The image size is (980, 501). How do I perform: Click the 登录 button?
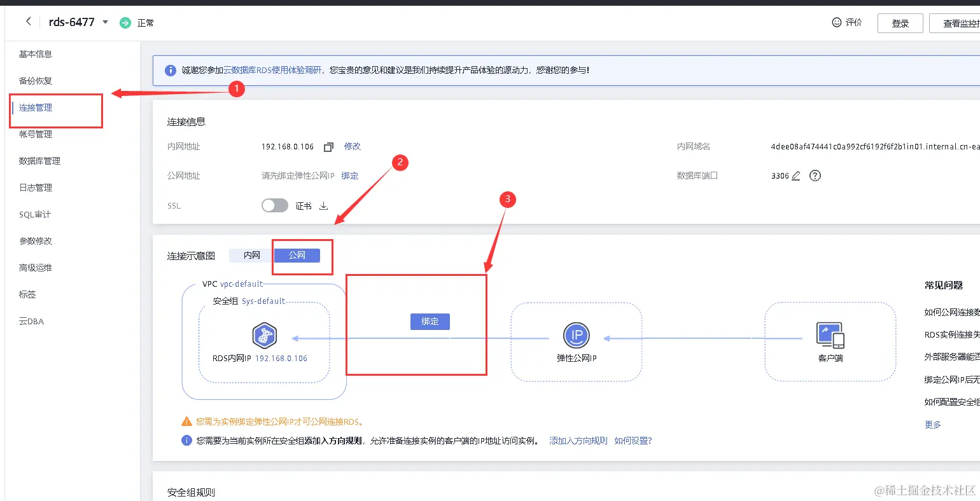[x=900, y=24]
